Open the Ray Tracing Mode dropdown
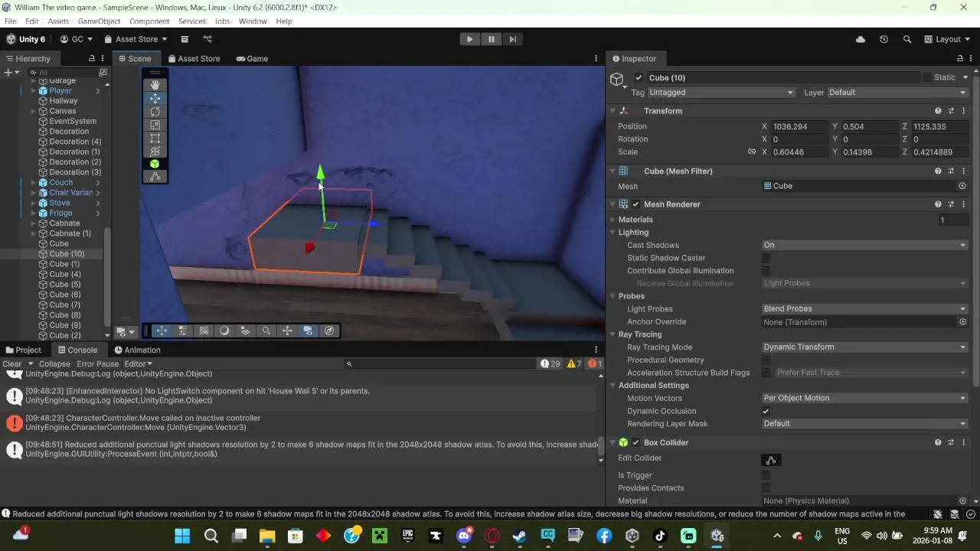This screenshot has height=551, width=980. 864,347
